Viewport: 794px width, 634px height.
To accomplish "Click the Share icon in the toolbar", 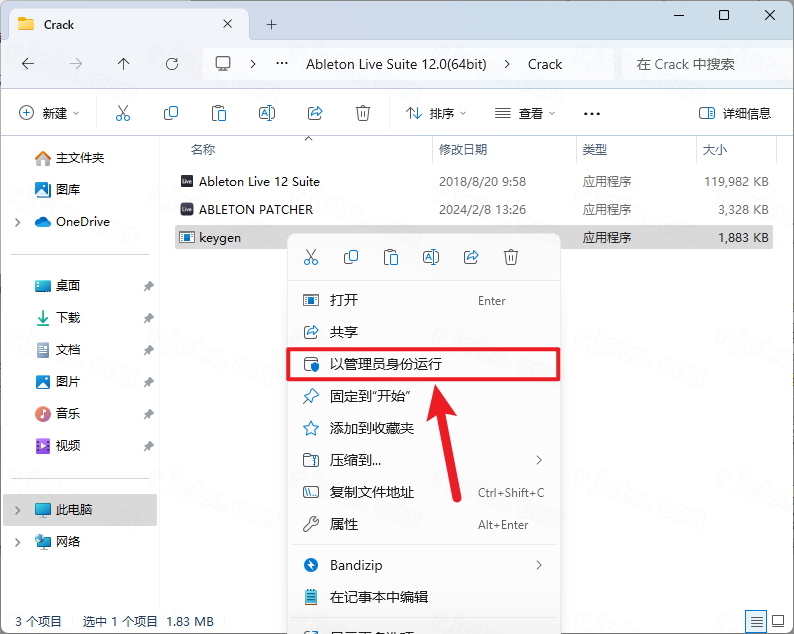I will pyautogui.click(x=315, y=114).
